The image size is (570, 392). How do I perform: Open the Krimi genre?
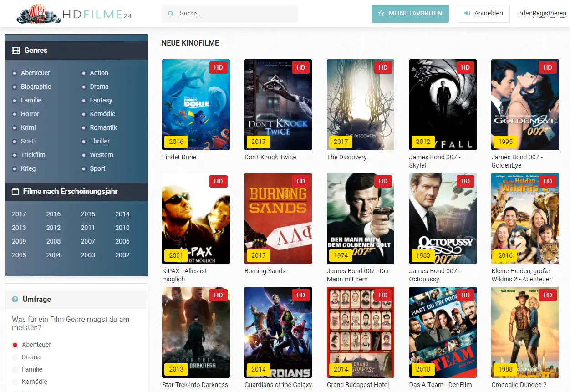[28, 127]
